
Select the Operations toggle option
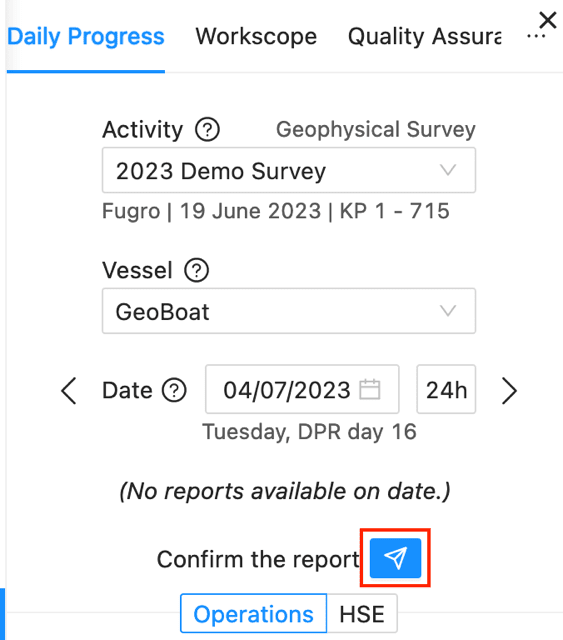(254, 613)
